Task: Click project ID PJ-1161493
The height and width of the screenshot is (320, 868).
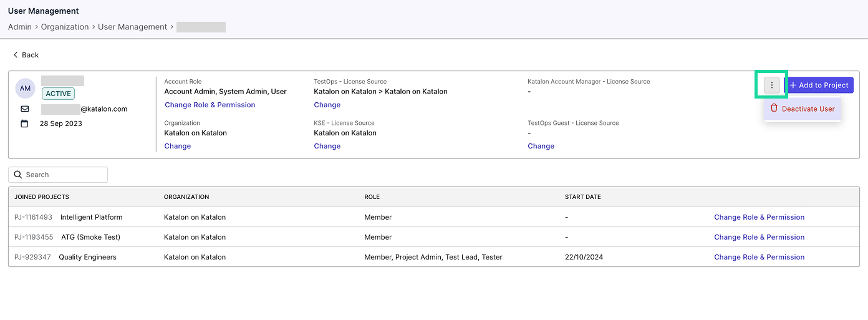Action: point(34,217)
